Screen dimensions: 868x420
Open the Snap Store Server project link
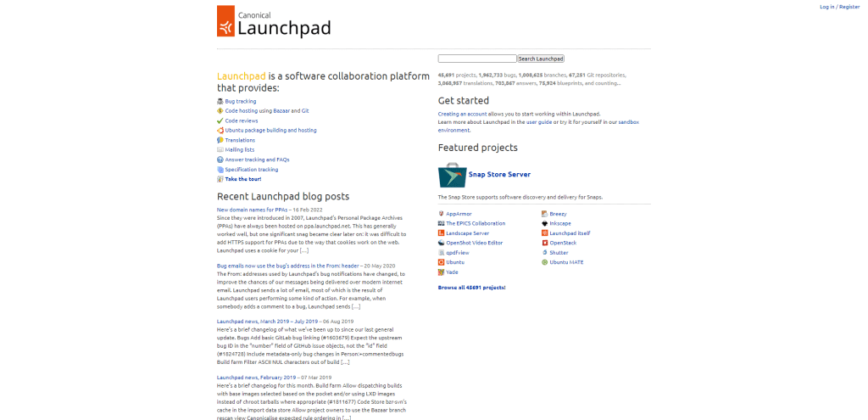point(499,175)
